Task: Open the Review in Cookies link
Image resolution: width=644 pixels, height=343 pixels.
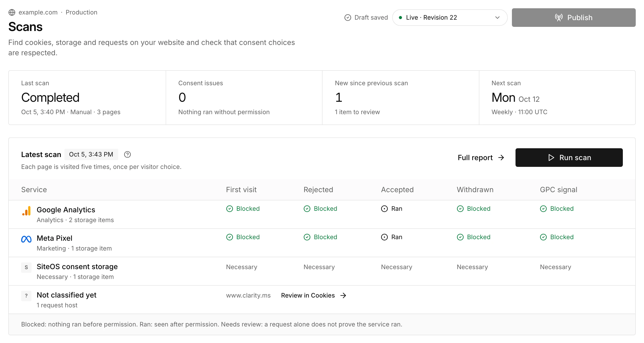Action: click(x=314, y=295)
